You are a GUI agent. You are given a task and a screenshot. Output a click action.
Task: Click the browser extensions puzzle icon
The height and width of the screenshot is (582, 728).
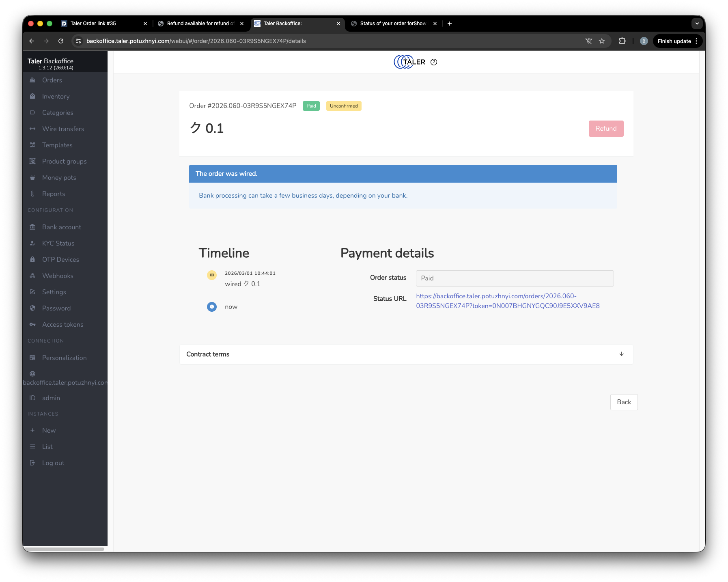pos(622,41)
